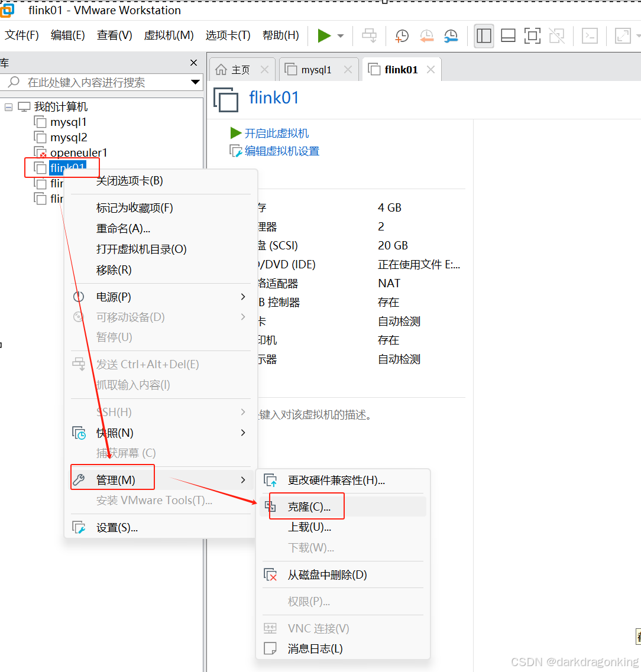Close the library panel with X
This screenshot has width=641, height=672.
click(193, 63)
